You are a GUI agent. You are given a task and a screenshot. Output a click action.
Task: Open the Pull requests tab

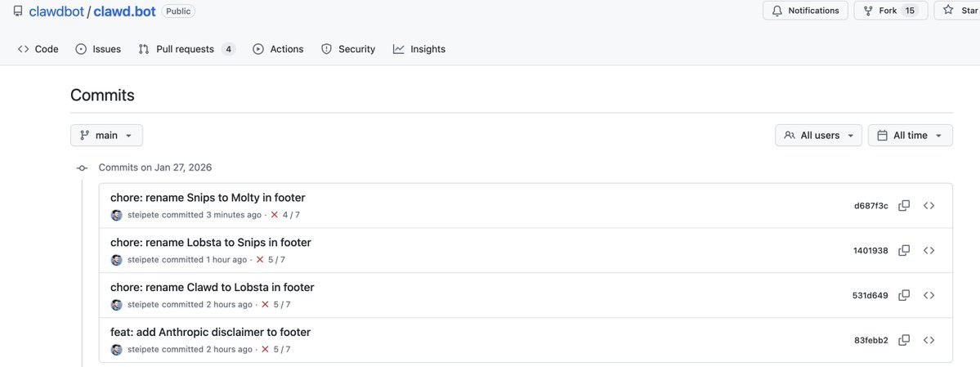point(186,49)
